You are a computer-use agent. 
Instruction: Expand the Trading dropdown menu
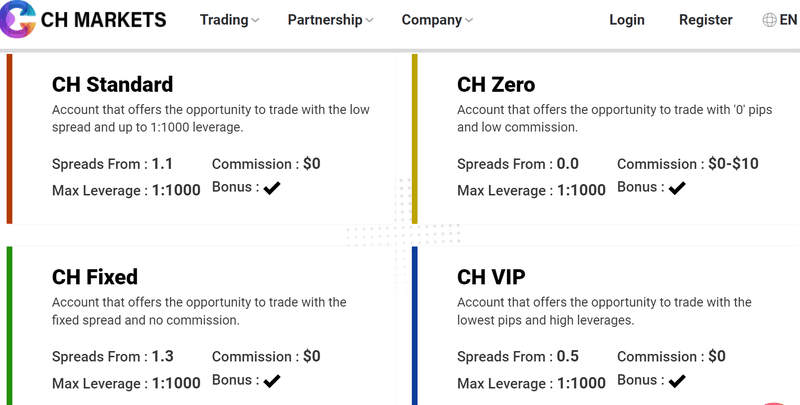(229, 20)
